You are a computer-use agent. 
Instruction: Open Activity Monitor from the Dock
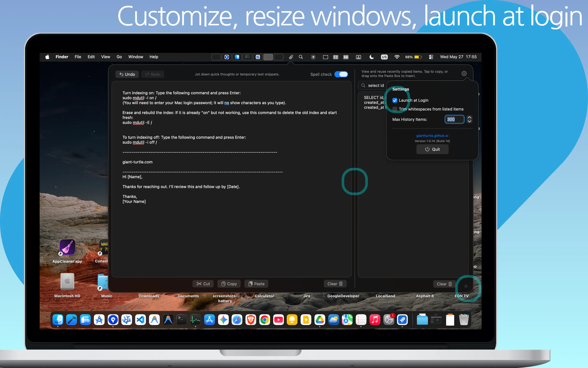point(195,320)
